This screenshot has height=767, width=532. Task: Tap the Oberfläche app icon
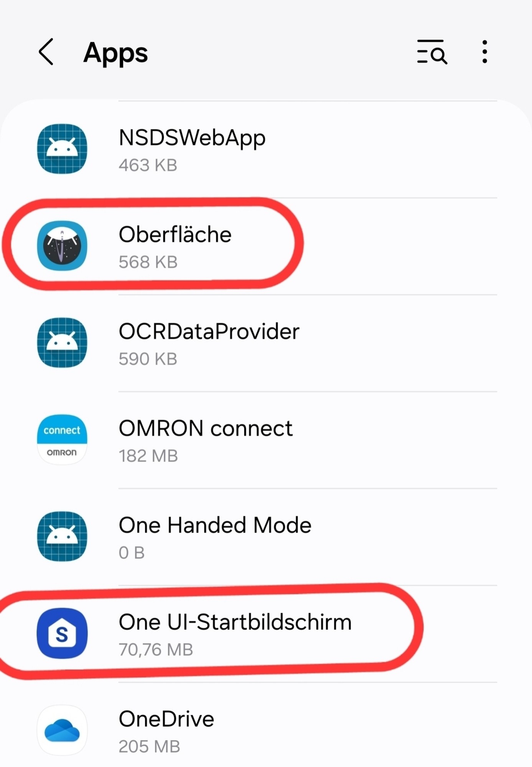(62, 246)
